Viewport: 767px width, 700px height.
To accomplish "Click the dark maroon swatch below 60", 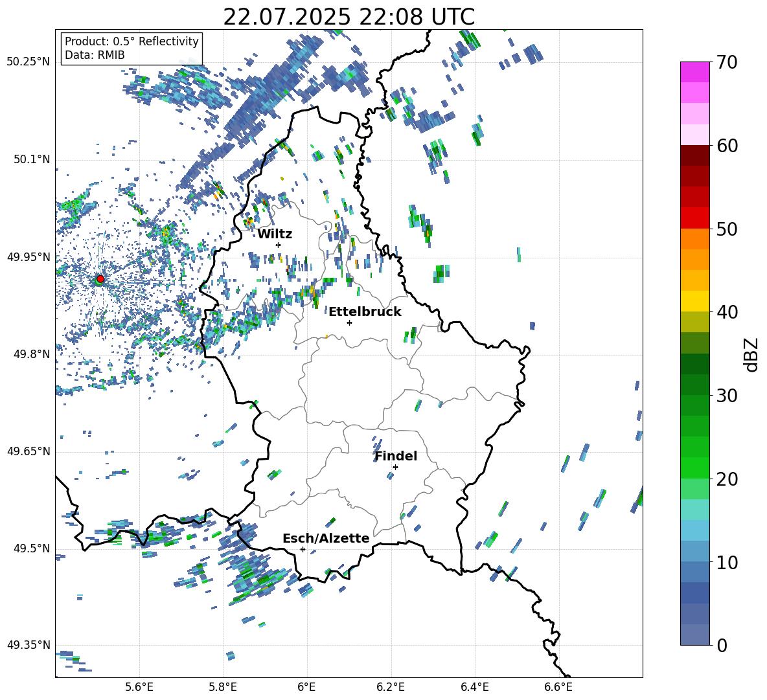I will pos(695,155).
